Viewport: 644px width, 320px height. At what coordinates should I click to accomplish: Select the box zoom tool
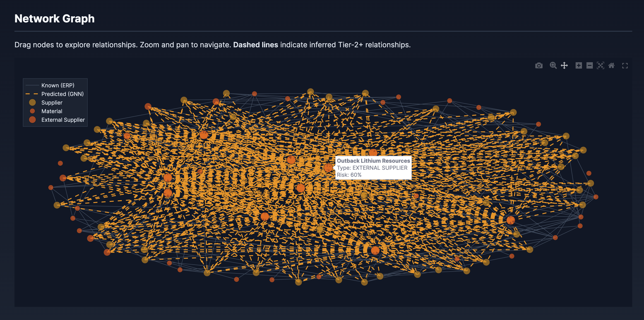[x=553, y=66]
